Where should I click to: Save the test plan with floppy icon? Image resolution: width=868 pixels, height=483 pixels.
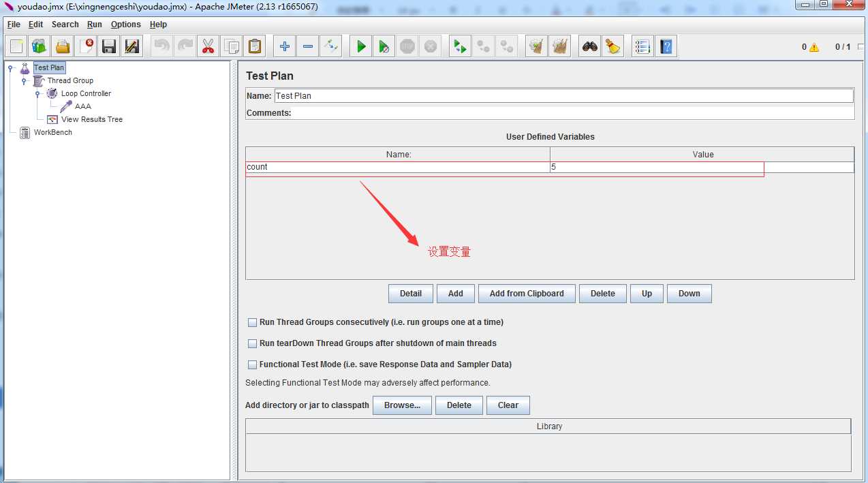tap(109, 46)
